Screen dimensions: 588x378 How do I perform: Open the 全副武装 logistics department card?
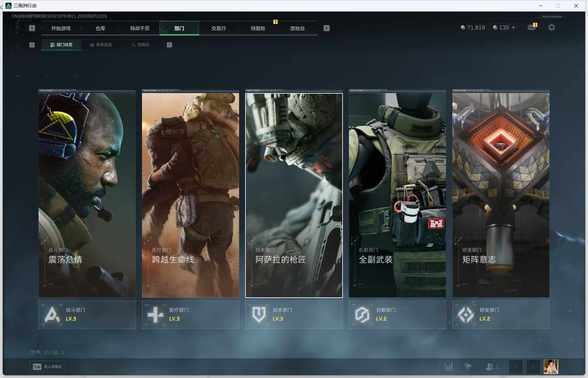coord(397,195)
